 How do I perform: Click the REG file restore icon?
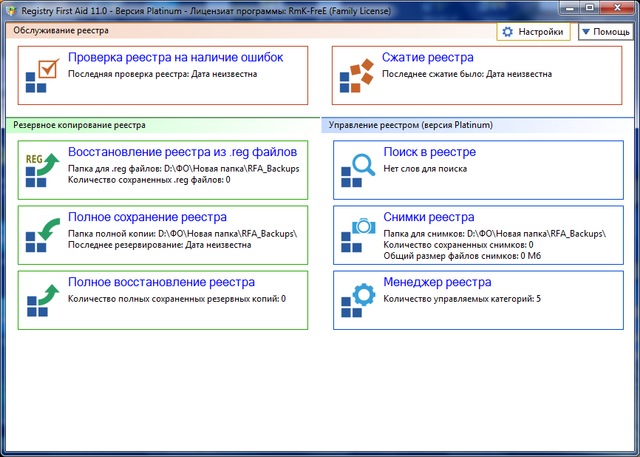(x=43, y=170)
